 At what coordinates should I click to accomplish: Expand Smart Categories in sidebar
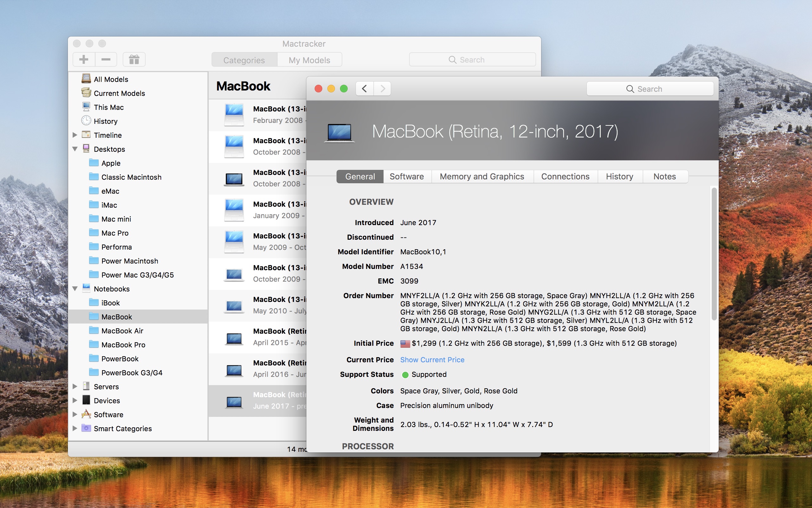(75, 428)
